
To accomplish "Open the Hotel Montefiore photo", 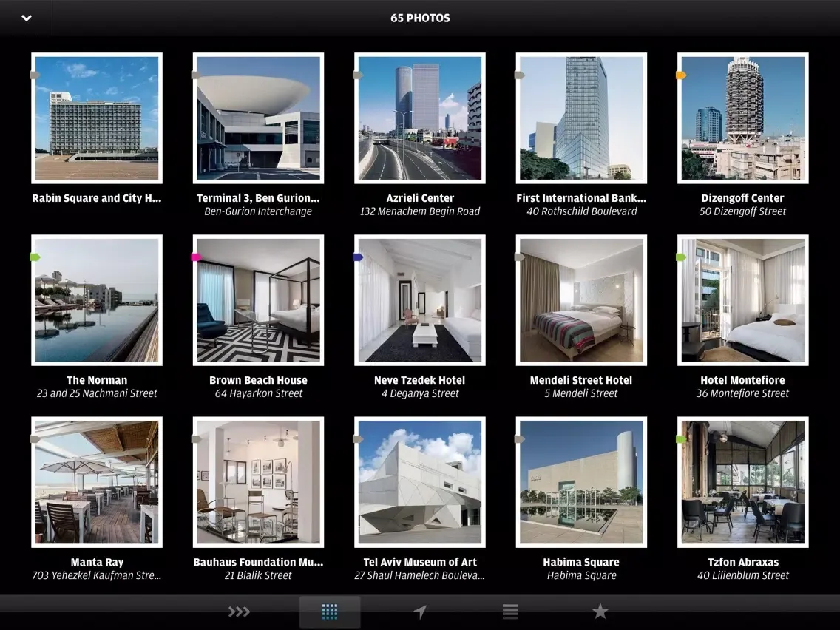I will click(x=743, y=300).
